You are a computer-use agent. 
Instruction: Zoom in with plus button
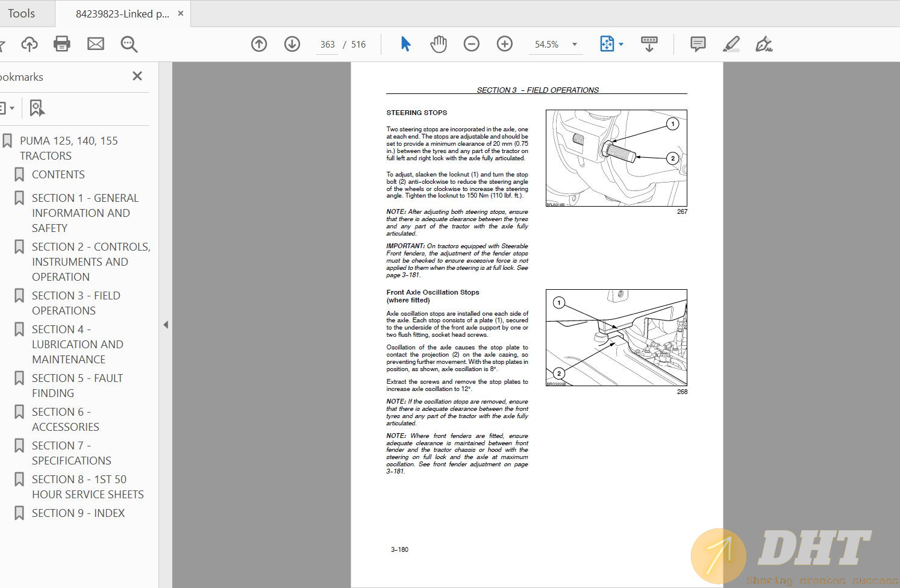coord(505,44)
